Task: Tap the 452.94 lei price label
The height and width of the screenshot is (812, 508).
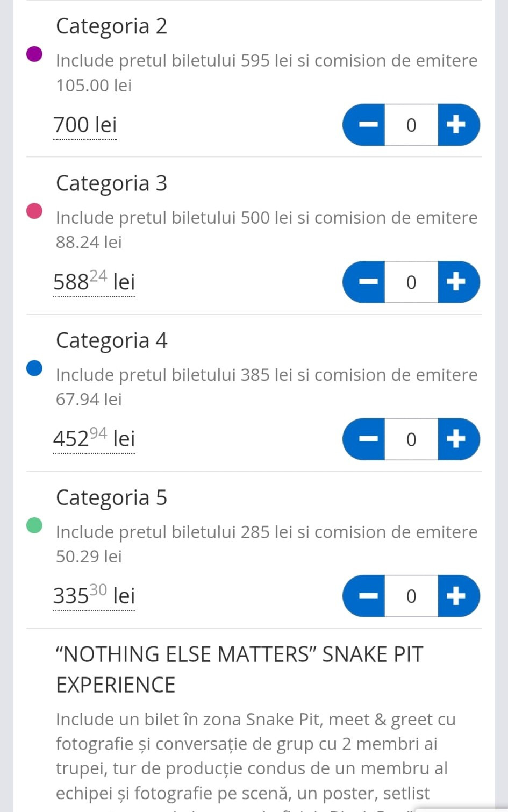Action: pos(94,439)
